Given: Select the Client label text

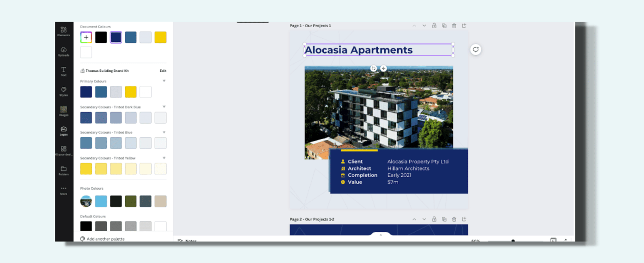Looking at the screenshot, I should pos(355,161).
